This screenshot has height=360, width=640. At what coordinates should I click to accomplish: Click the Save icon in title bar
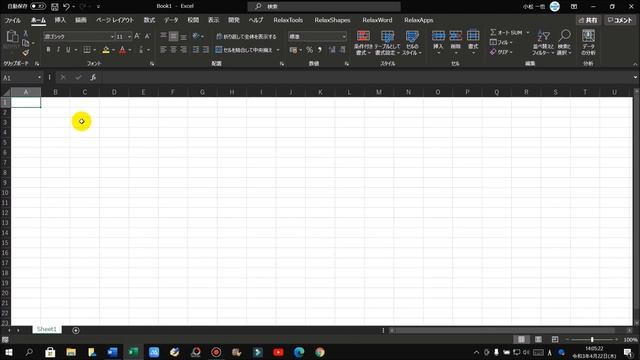(x=55, y=7)
